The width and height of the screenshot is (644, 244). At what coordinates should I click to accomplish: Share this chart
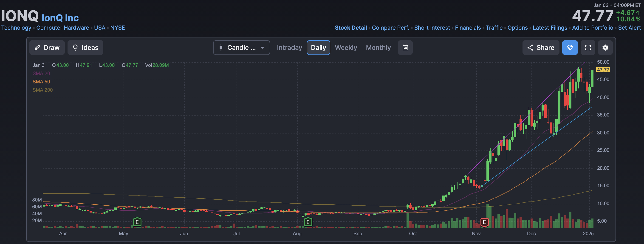click(541, 48)
